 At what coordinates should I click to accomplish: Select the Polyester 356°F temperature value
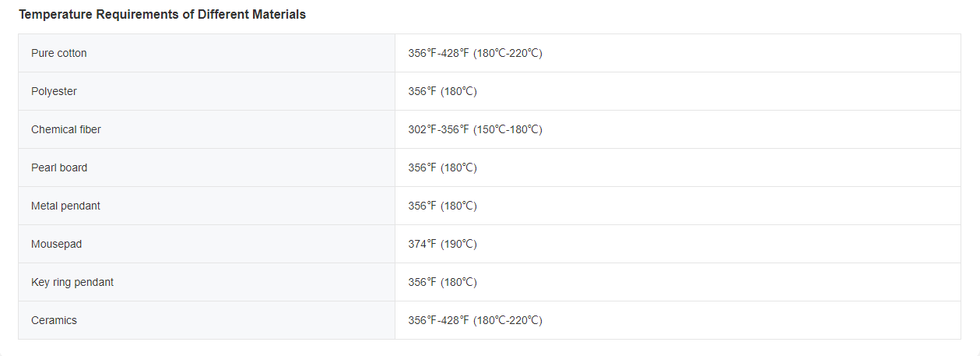[442, 91]
